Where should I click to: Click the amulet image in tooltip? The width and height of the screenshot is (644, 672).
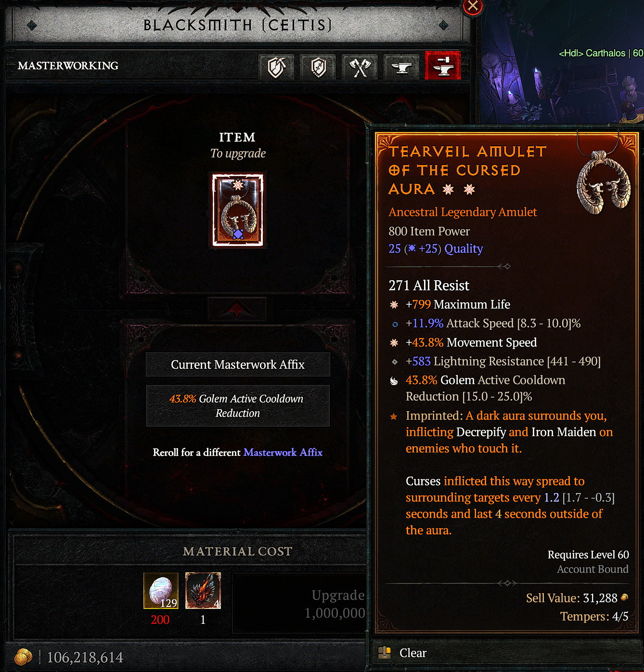point(604,182)
